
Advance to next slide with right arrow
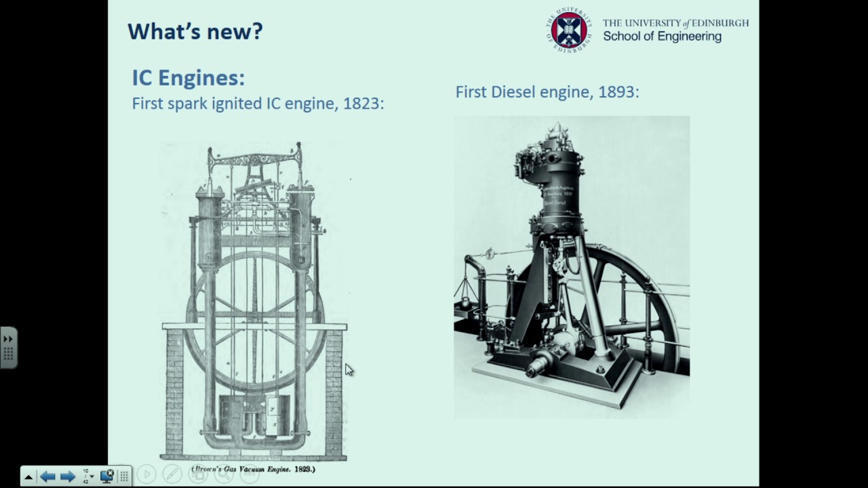click(x=68, y=476)
